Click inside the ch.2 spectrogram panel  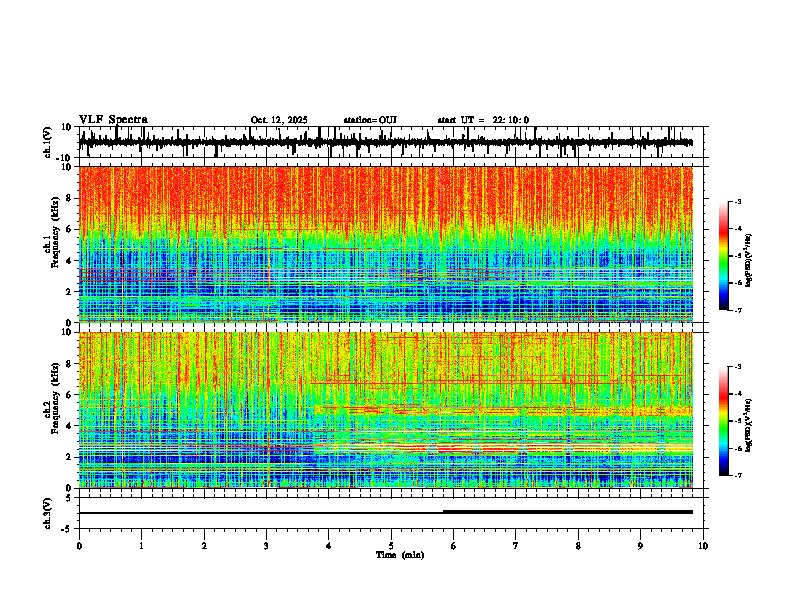[393, 410]
